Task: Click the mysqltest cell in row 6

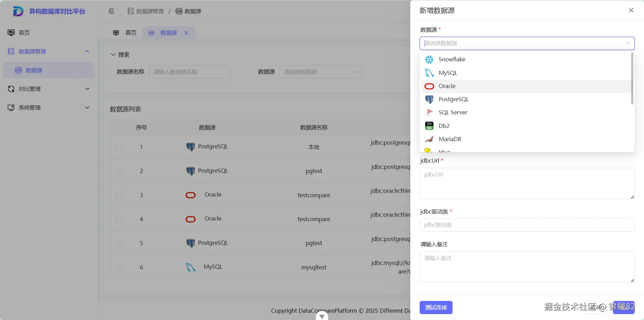Action: pos(314,267)
